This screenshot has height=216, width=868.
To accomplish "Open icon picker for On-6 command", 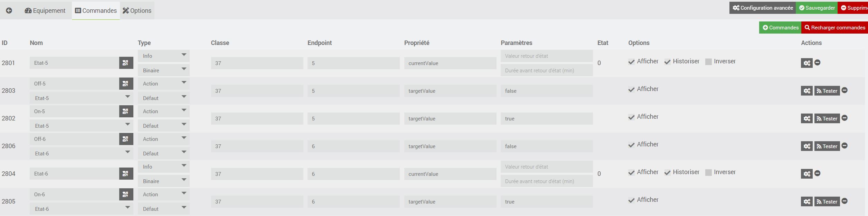I will pos(126,195).
